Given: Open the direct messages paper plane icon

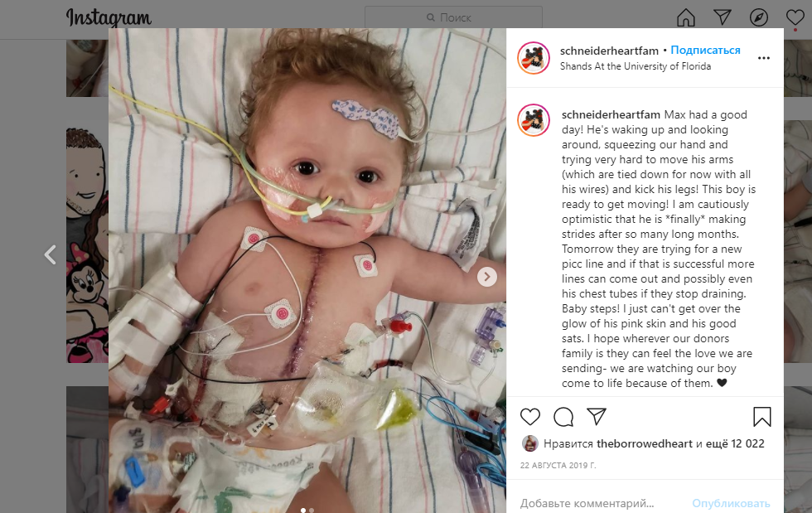Looking at the screenshot, I should (722, 17).
